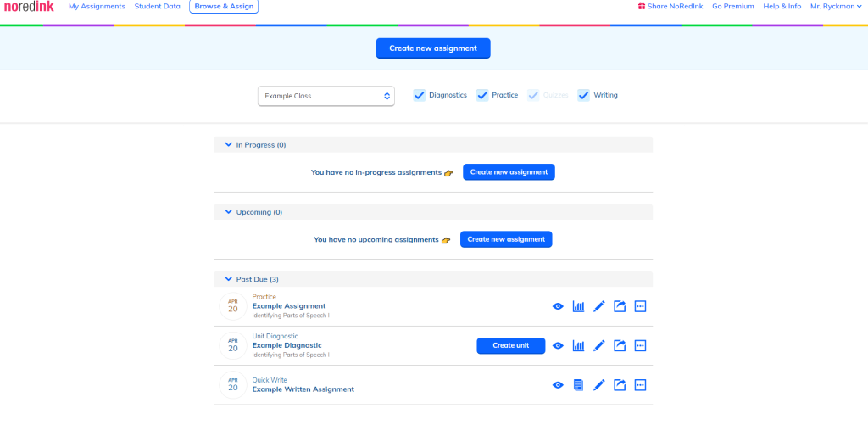The height and width of the screenshot is (425, 868).
Task: Collapse the Past Due section
Action: [228, 279]
